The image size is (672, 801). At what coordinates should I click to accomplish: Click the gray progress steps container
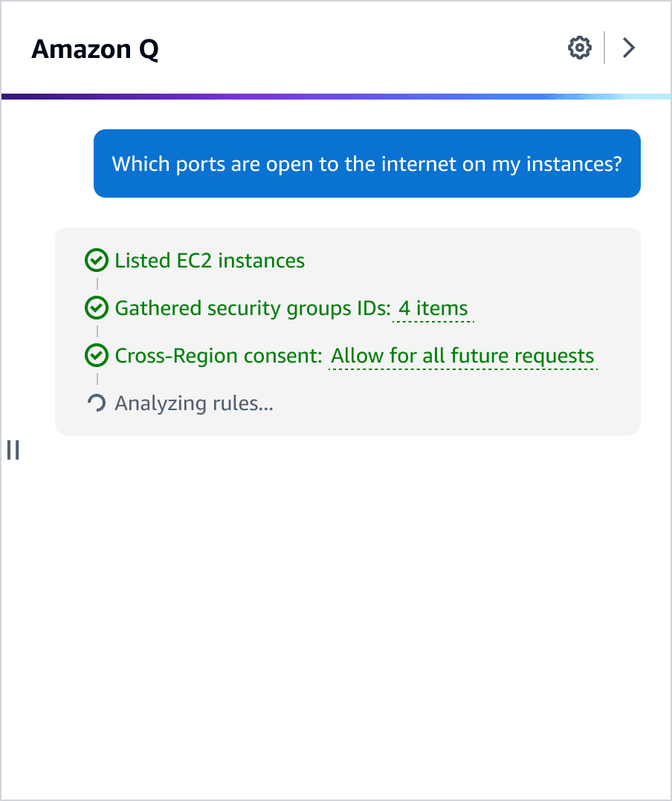pos(347,331)
